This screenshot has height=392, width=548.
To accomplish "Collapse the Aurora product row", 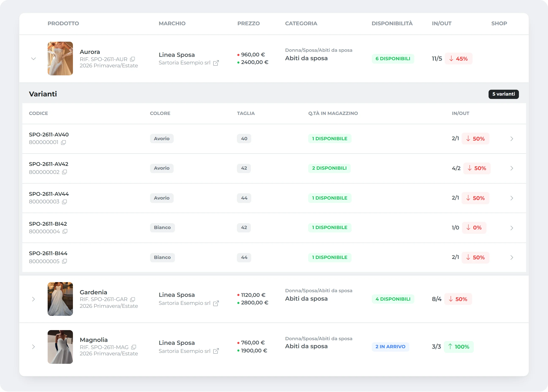I will tap(34, 59).
